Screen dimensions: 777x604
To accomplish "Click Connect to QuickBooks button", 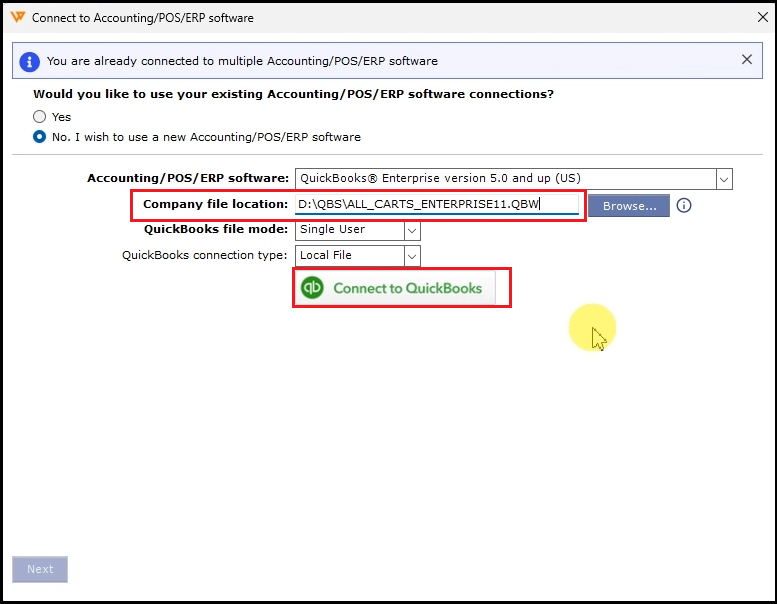I will [395, 288].
